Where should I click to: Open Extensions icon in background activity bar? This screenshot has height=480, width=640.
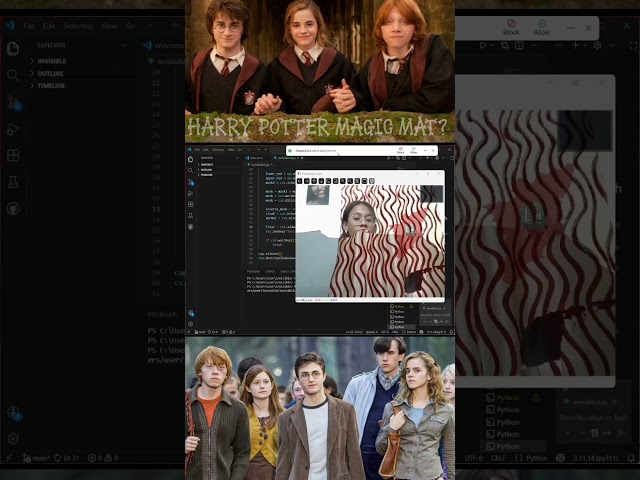[13, 155]
